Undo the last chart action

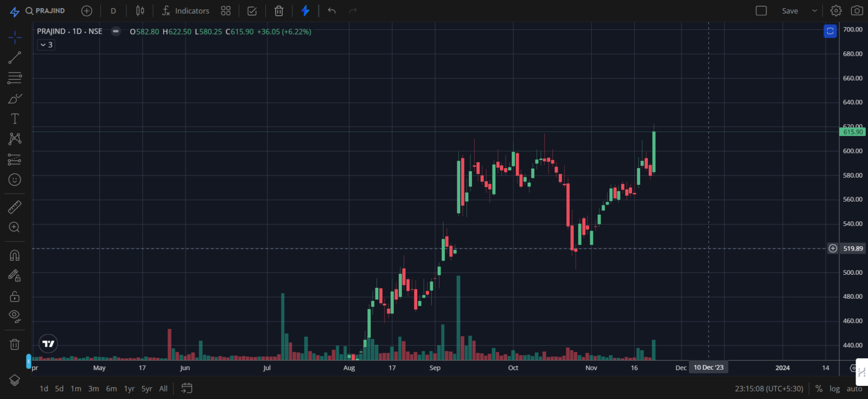click(332, 11)
